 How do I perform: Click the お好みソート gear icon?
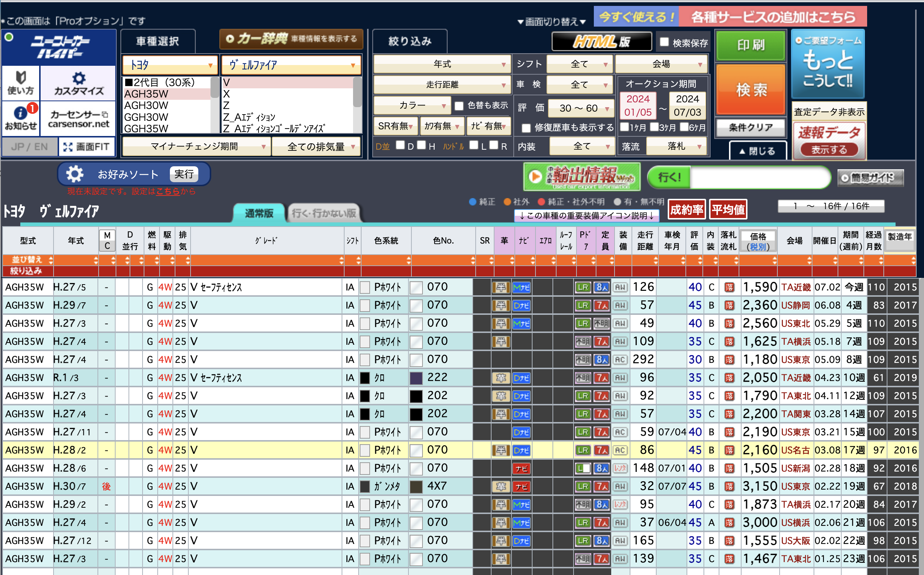75,174
